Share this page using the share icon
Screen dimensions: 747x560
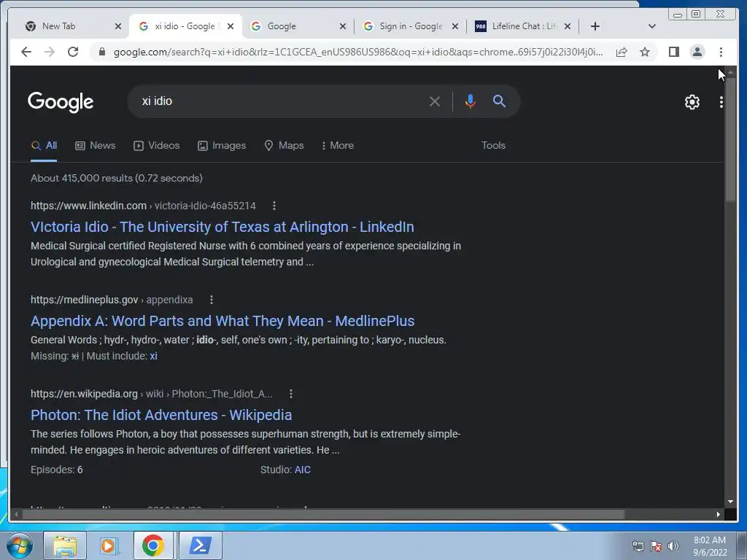tap(622, 52)
